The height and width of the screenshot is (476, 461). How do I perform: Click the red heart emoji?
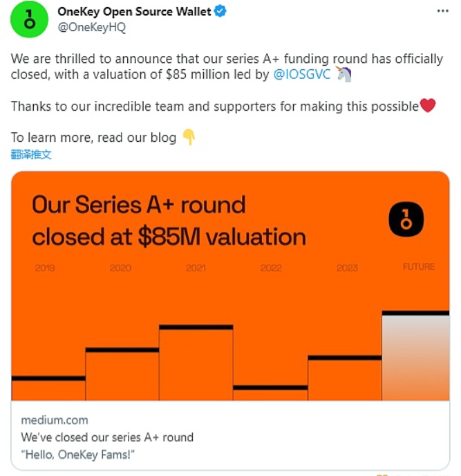pos(428,106)
